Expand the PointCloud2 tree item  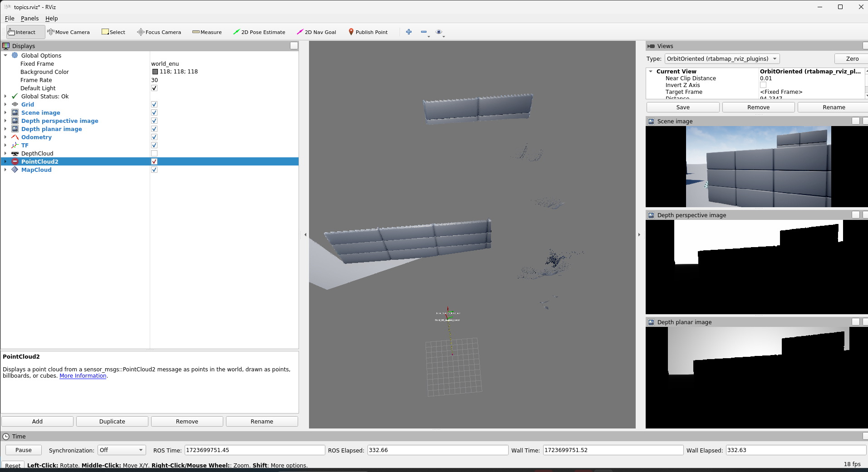5,162
